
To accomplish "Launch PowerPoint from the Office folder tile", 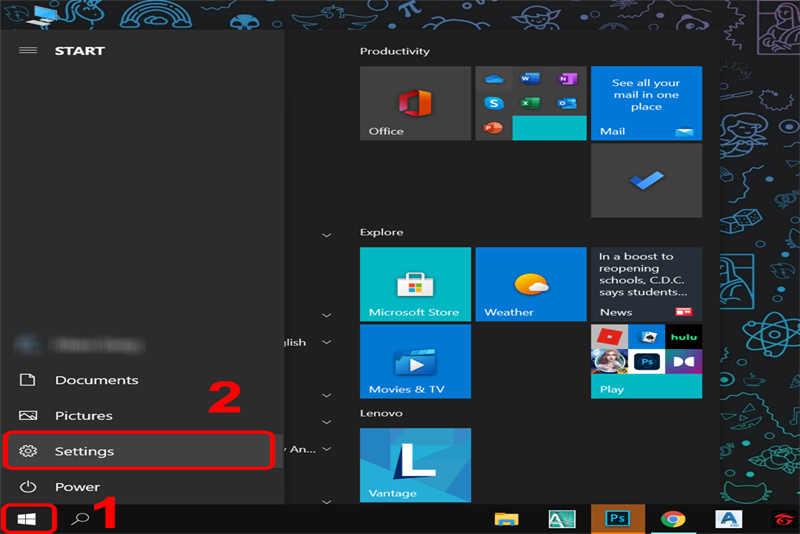I will tap(493, 128).
